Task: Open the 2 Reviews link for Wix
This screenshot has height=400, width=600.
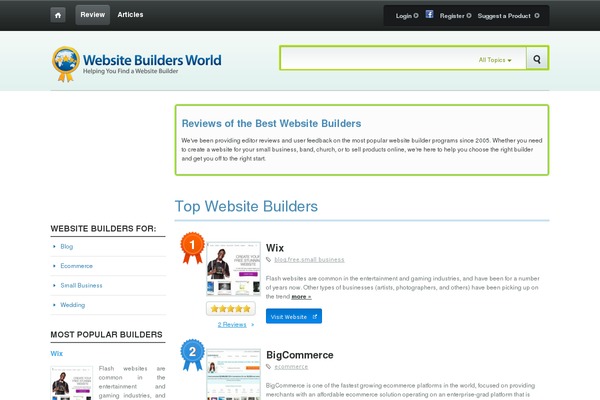Action: click(232, 325)
